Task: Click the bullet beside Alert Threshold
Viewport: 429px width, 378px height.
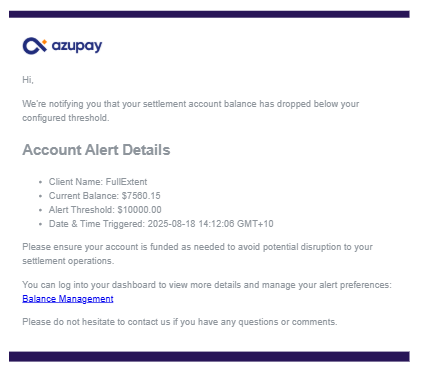Action: coord(40,210)
